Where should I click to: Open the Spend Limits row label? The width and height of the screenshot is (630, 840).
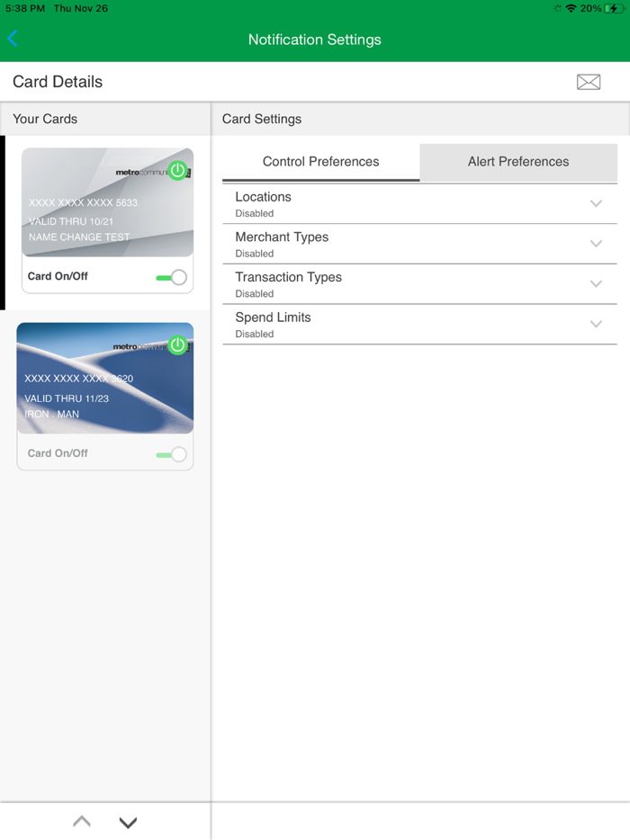coord(273,317)
